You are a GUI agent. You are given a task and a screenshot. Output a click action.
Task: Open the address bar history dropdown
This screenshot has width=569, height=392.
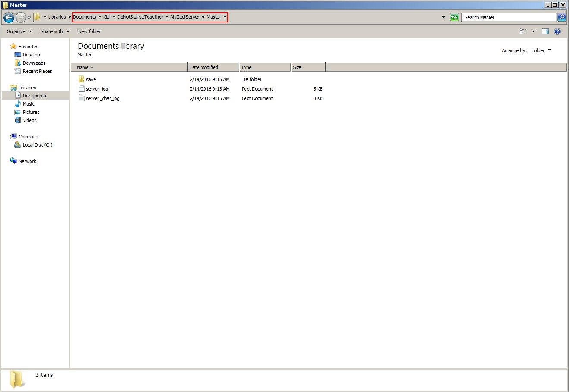(443, 17)
